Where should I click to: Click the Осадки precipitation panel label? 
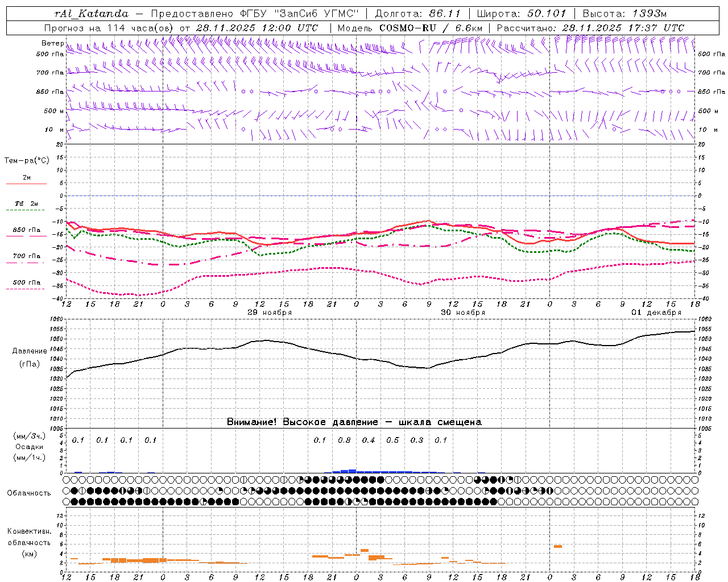coord(29,447)
